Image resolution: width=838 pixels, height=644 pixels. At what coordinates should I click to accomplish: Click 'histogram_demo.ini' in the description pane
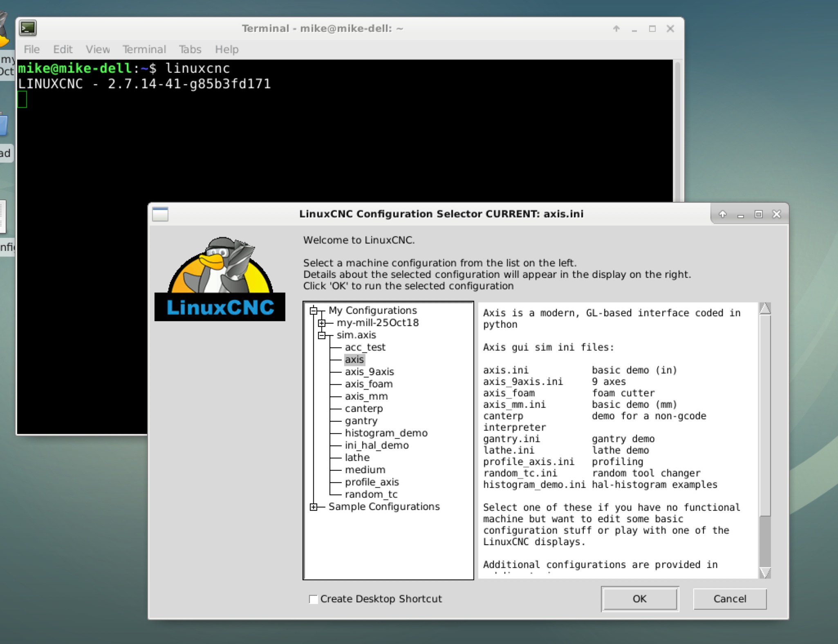534,485
